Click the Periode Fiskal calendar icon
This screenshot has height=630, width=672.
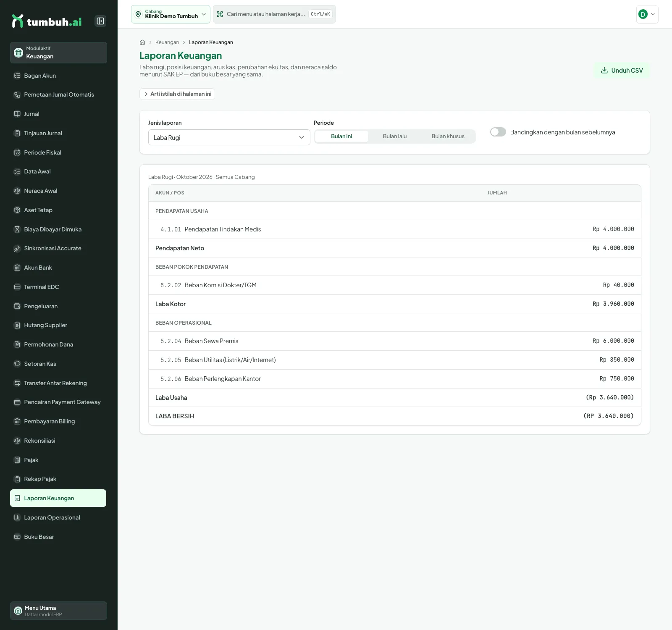click(17, 152)
